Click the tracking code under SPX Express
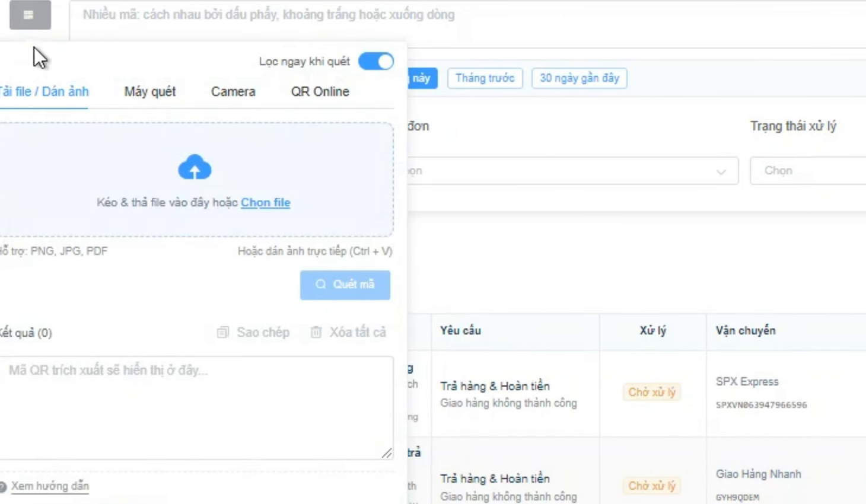 click(762, 405)
